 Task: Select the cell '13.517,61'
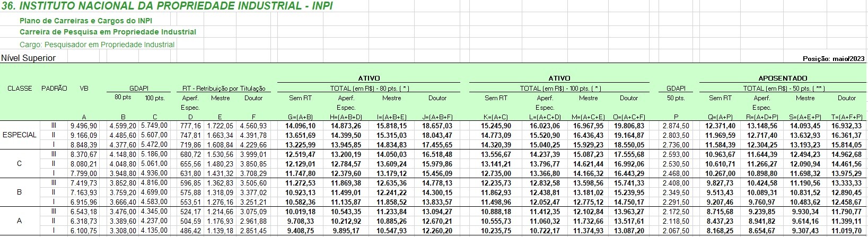click(629, 222)
